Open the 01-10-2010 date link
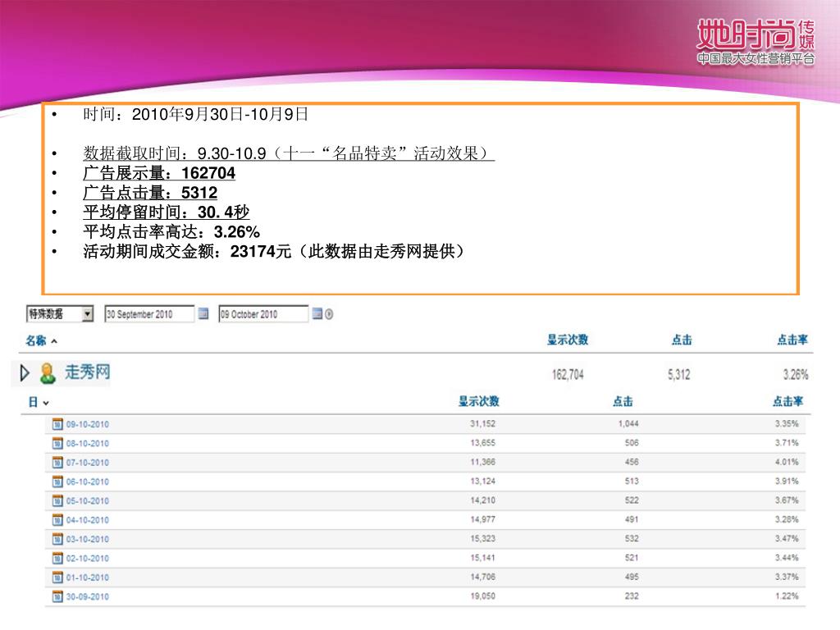840x630 pixels. coord(87,577)
